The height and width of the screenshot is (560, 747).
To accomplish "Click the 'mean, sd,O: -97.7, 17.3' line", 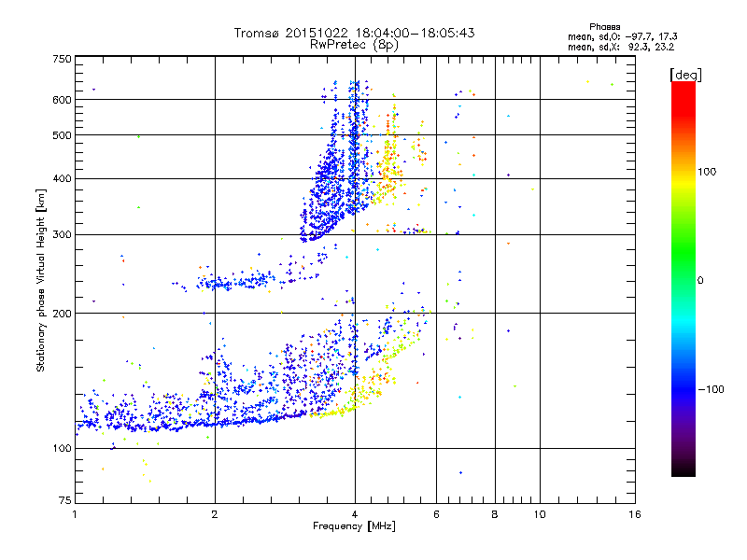I will click(622, 36).
